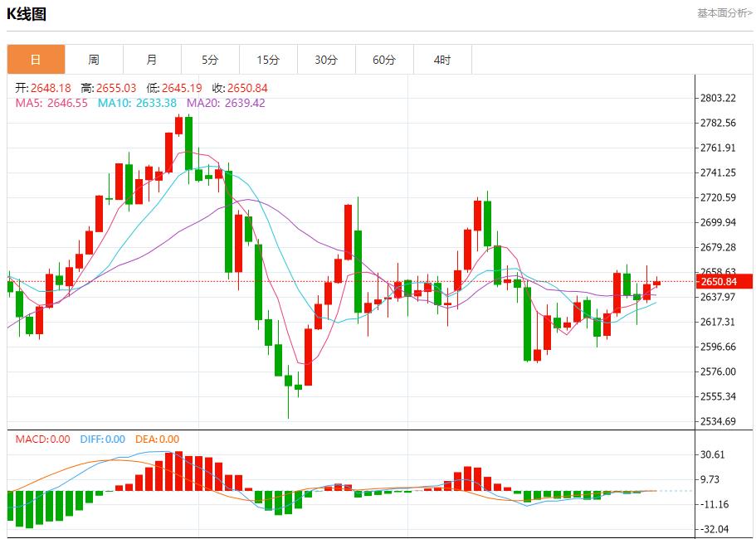
Task: Click the 2803.22 price axis label
Action: pos(719,98)
